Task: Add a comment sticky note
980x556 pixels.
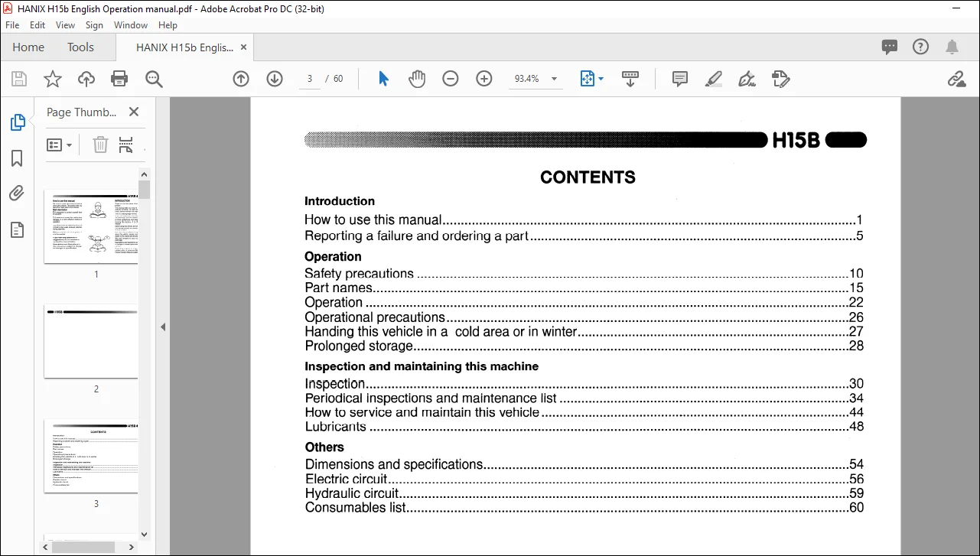Action: pos(679,79)
